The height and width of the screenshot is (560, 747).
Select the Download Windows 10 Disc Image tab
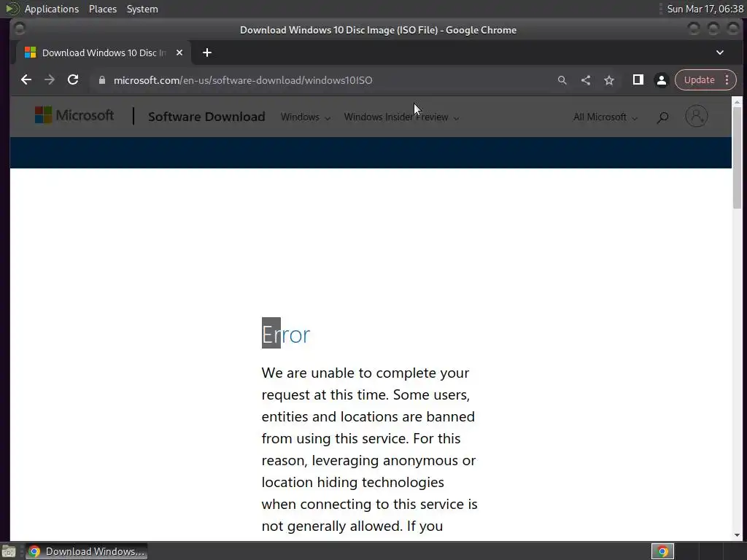[x=104, y=52]
